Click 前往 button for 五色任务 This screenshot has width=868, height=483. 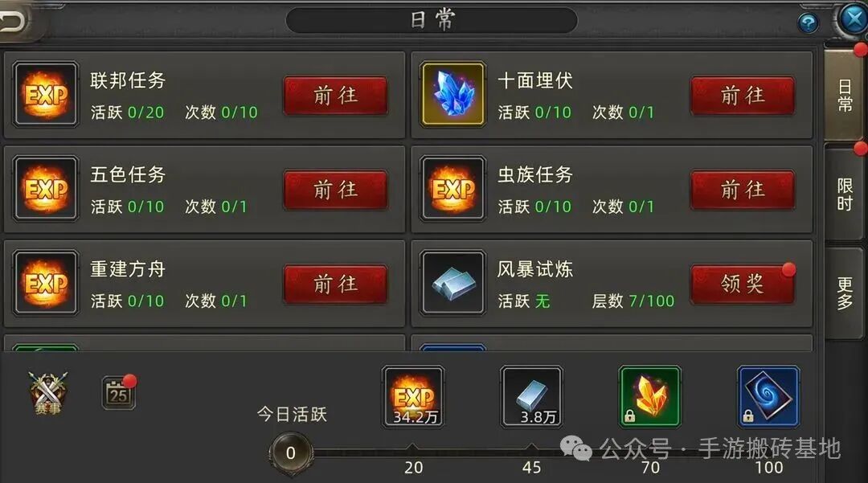pyautogui.click(x=335, y=190)
